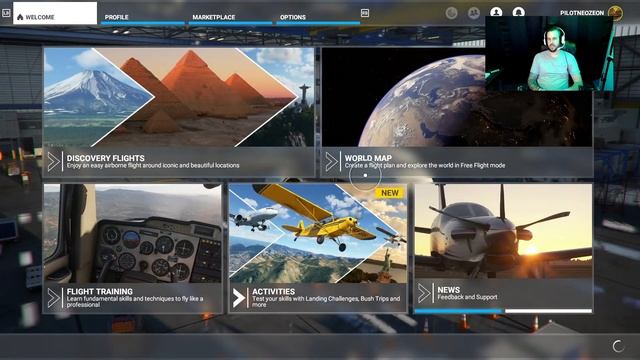Open the Marketplace tab

(230, 17)
